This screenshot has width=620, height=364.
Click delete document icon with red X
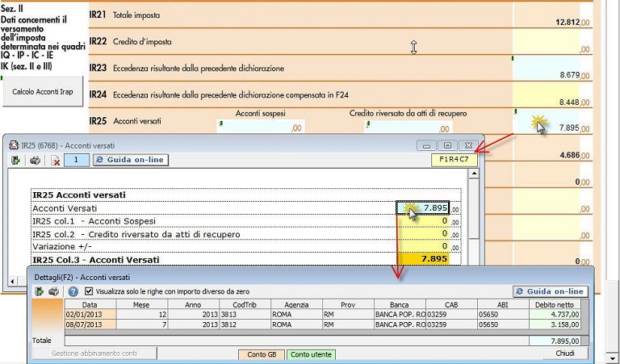coord(56,160)
